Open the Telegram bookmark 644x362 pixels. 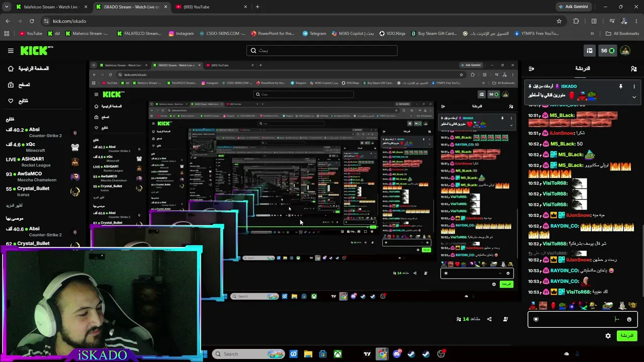point(314,34)
